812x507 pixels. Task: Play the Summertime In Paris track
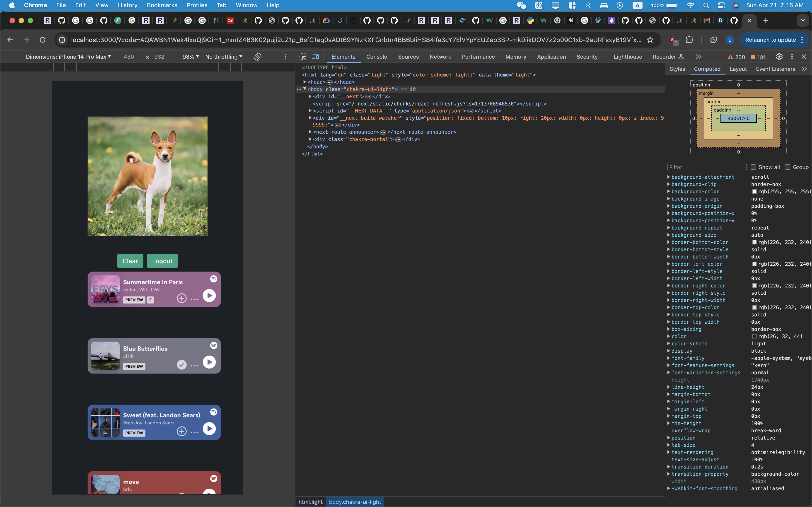pos(209,295)
